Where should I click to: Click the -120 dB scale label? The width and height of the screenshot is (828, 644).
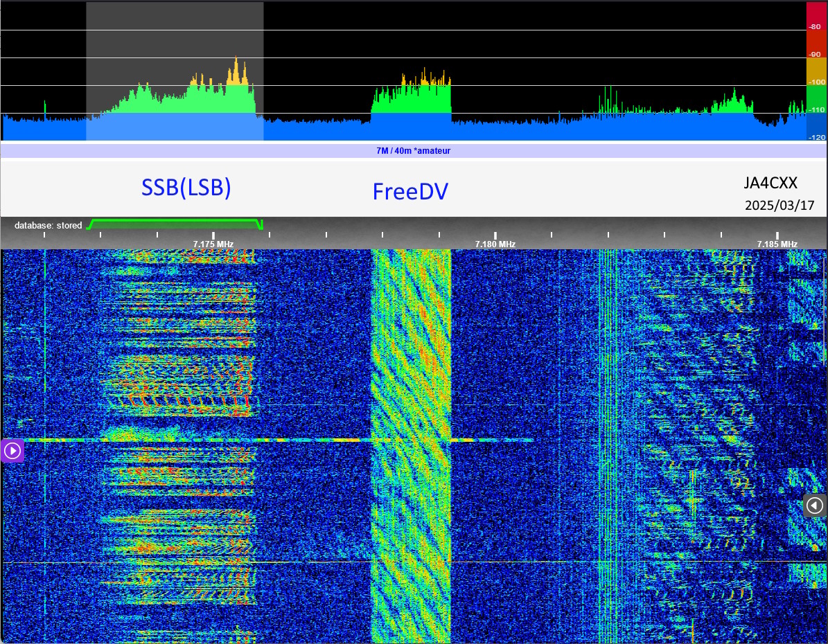pyautogui.click(x=817, y=137)
